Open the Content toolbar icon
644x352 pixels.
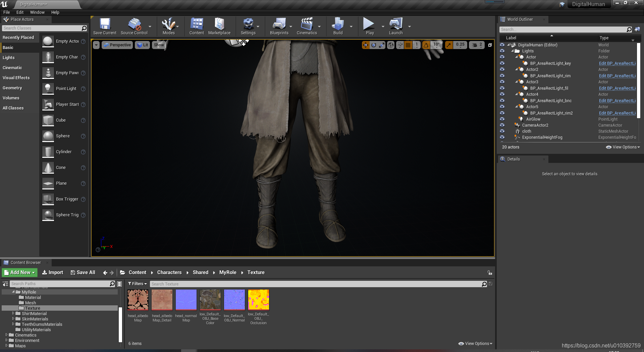(x=197, y=26)
